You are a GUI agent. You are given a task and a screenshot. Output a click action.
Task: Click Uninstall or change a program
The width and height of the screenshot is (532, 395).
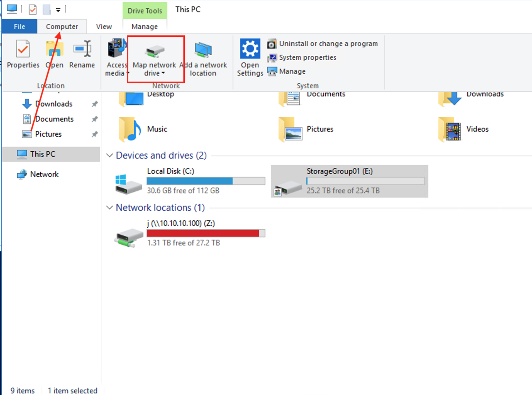(322, 44)
